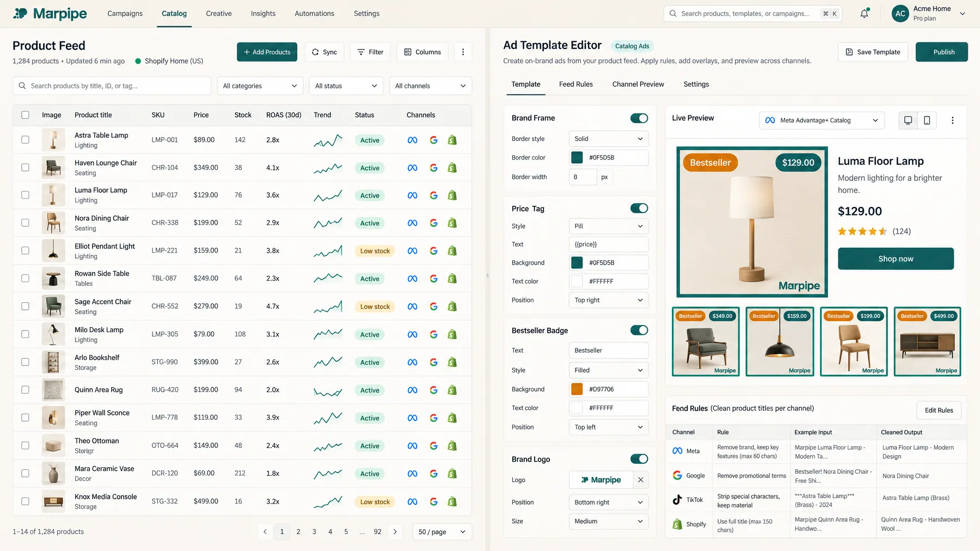The image size is (980, 551).
Task: Open the 50 / page dropdown
Action: tap(442, 532)
